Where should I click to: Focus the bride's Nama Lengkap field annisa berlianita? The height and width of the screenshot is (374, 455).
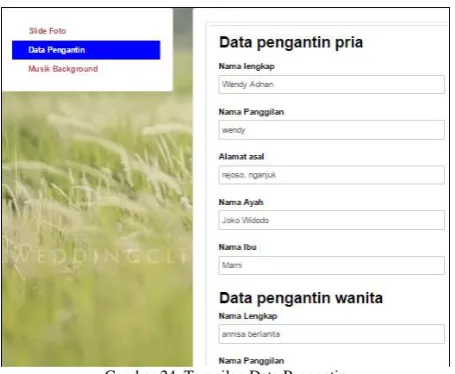(x=331, y=334)
